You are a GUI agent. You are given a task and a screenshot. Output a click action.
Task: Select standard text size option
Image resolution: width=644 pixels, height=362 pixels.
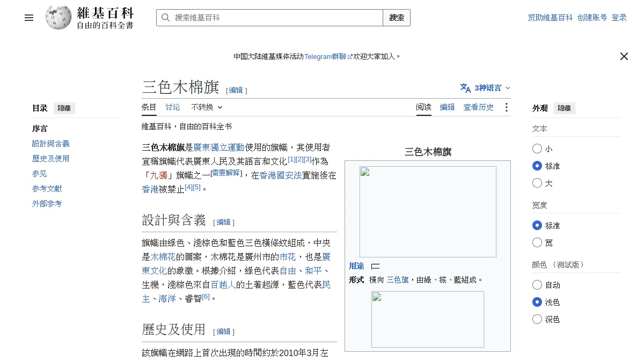(537, 166)
